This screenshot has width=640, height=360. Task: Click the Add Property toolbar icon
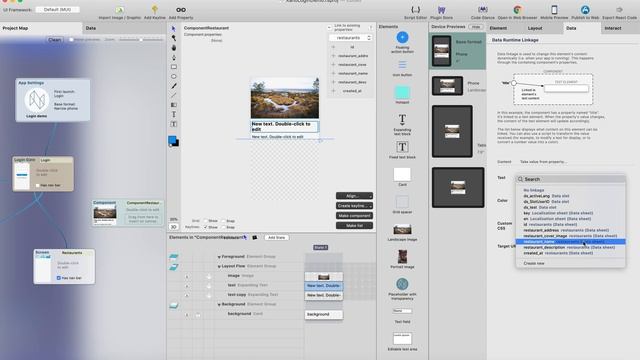(x=181, y=9)
